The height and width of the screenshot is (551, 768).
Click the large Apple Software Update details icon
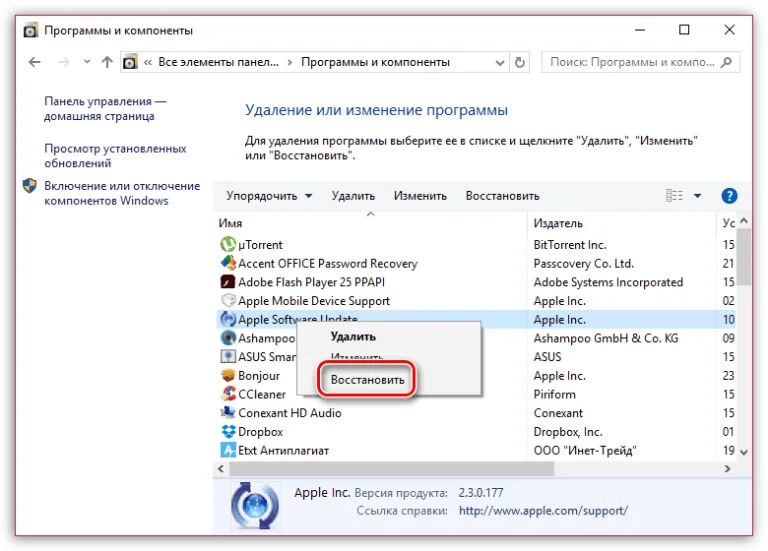[255, 505]
